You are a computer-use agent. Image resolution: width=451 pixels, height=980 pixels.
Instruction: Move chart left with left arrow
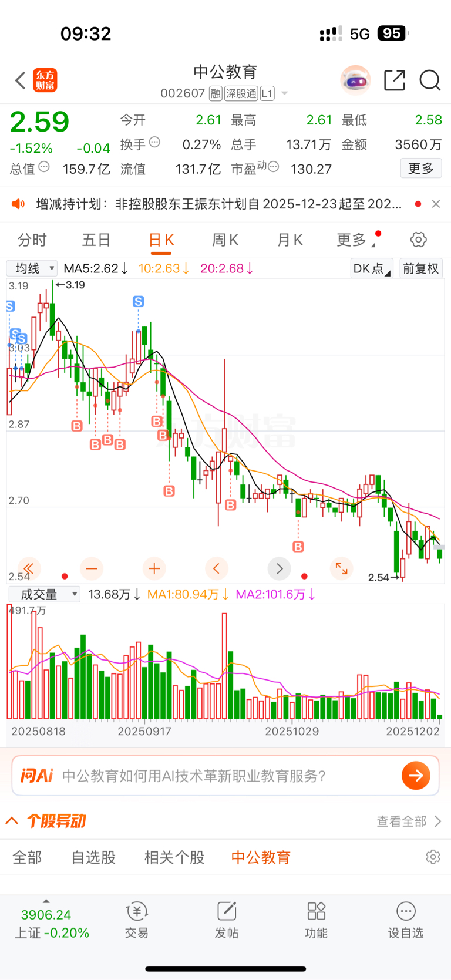click(x=217, y=568)
